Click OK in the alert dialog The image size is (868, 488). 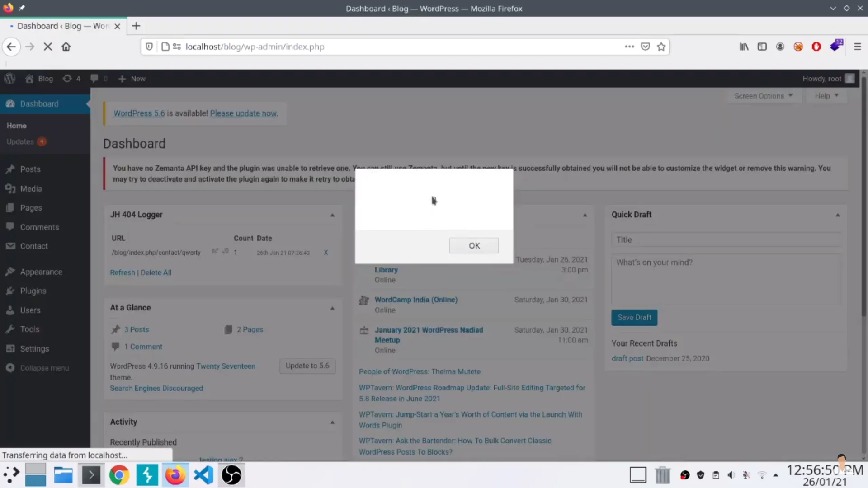pyautogui.click(x=474, y=245)
